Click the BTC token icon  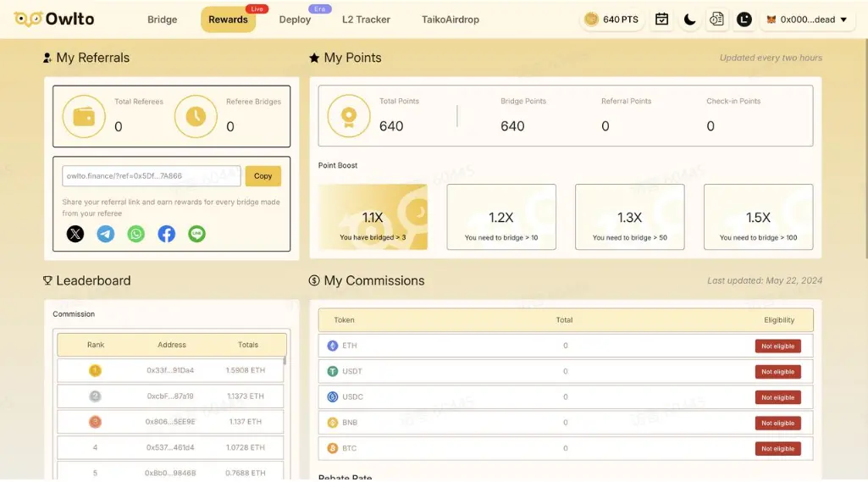coord(333,448)
